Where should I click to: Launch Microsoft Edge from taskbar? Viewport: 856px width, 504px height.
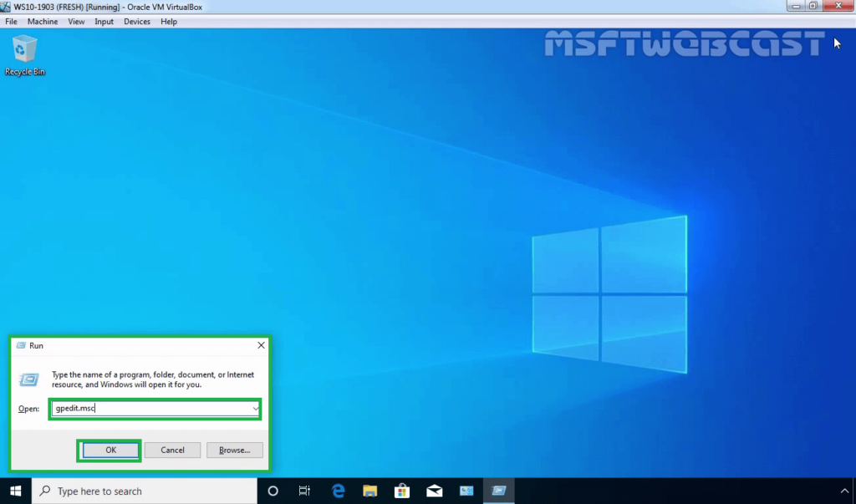[338, 491]
